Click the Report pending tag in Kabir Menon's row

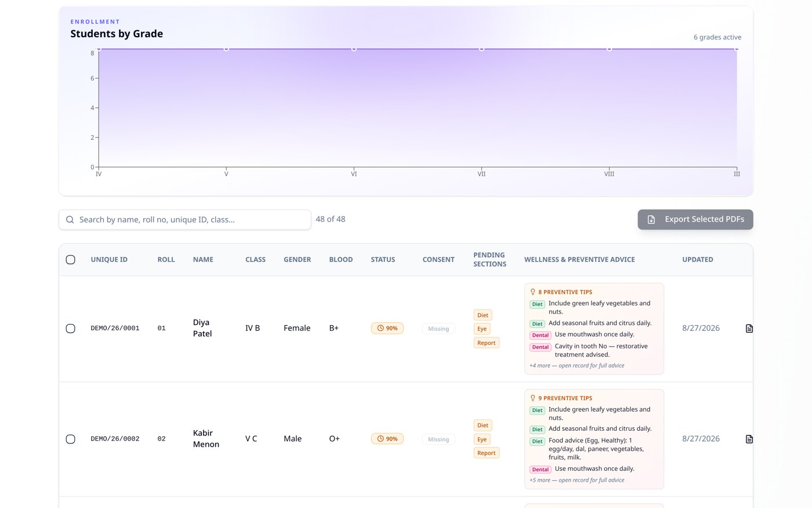pyautogui.click(x=486, y=453)
